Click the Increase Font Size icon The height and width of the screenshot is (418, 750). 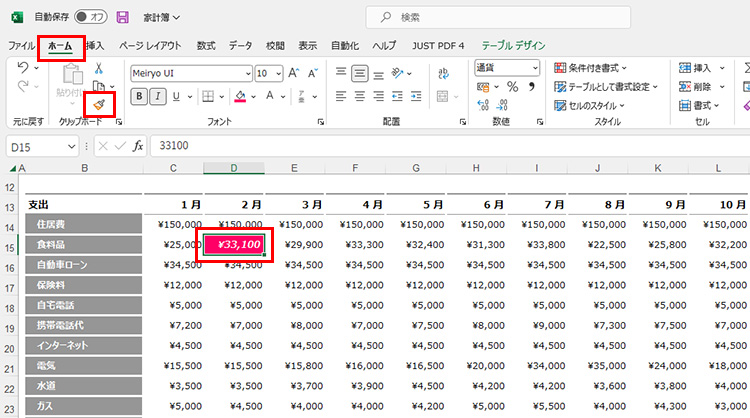pos(294,73)
